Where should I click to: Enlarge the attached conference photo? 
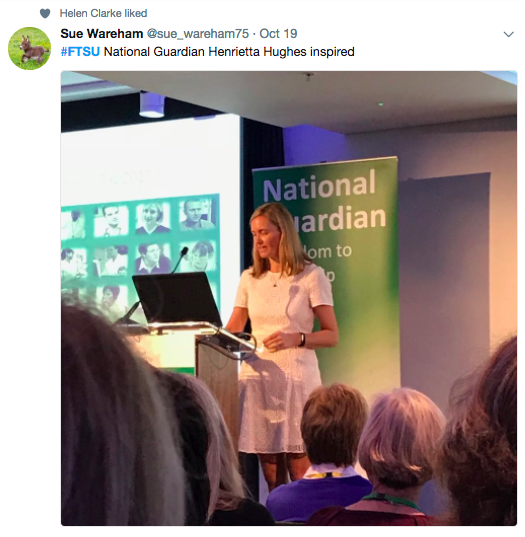pos(289,298)
